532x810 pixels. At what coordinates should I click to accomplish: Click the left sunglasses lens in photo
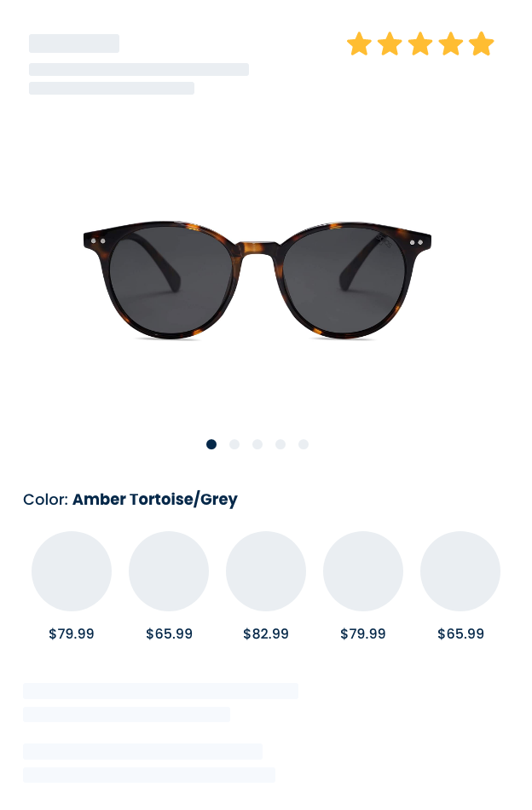click(x=170, y=281)
